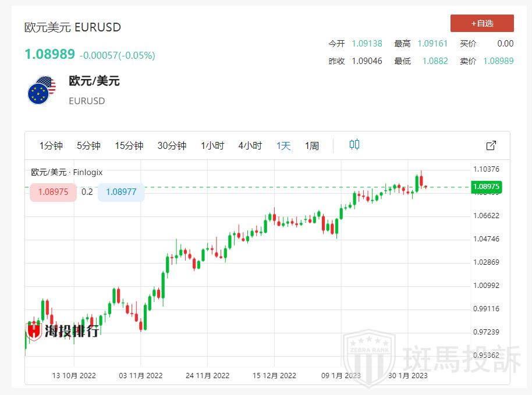532x395 pixels.
Task: Click the green current price label on axis
Action: [x=487, y=187]
